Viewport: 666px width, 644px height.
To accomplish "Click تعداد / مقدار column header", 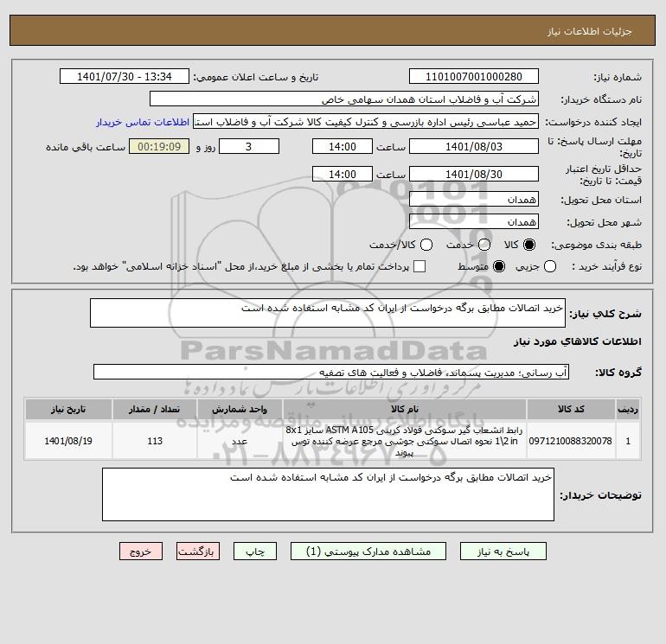I will pyautogui.click(x=155, y=409).
